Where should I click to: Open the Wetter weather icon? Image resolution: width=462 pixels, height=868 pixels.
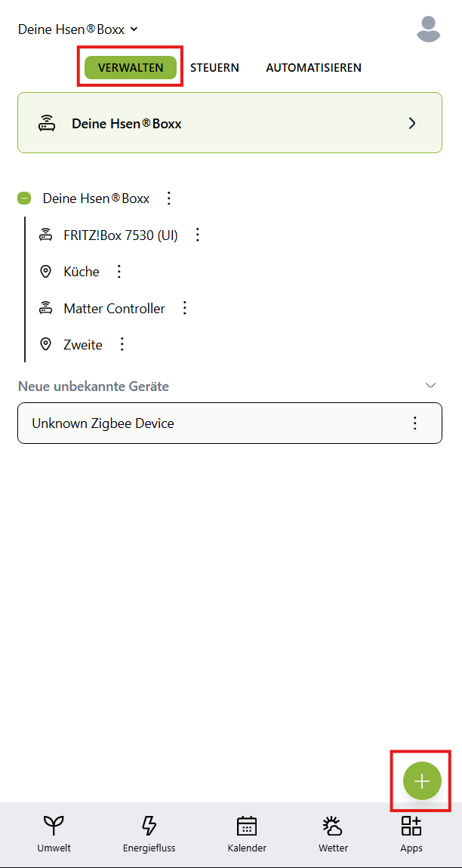pos(333,826)
